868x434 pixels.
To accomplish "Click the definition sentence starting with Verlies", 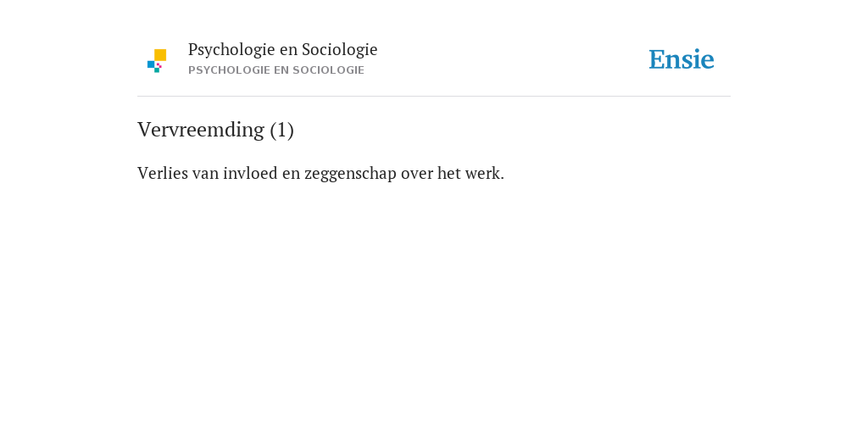I will (x=320, y=173).
